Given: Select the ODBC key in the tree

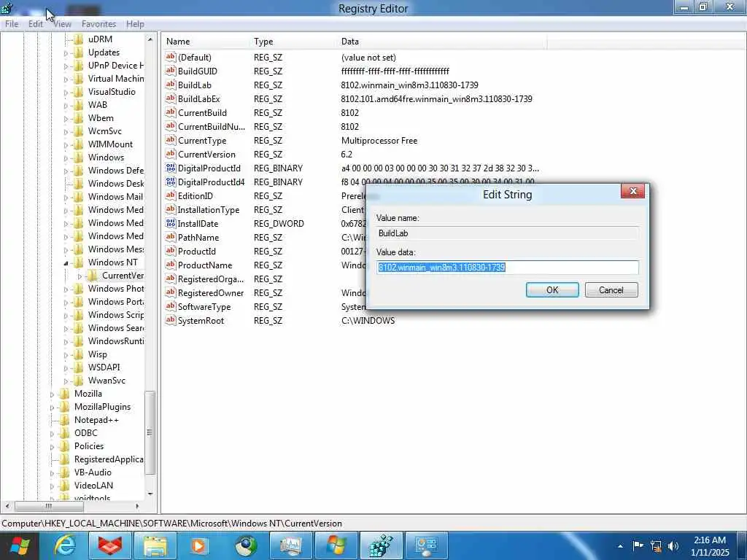Looking at the screenshot, I should click(86, 433).
